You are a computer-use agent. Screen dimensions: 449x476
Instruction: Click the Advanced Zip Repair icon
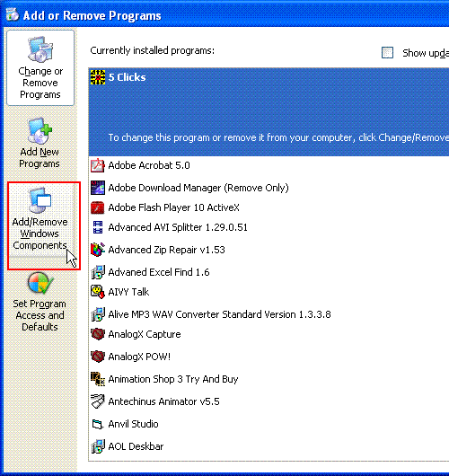coord(98,250)
